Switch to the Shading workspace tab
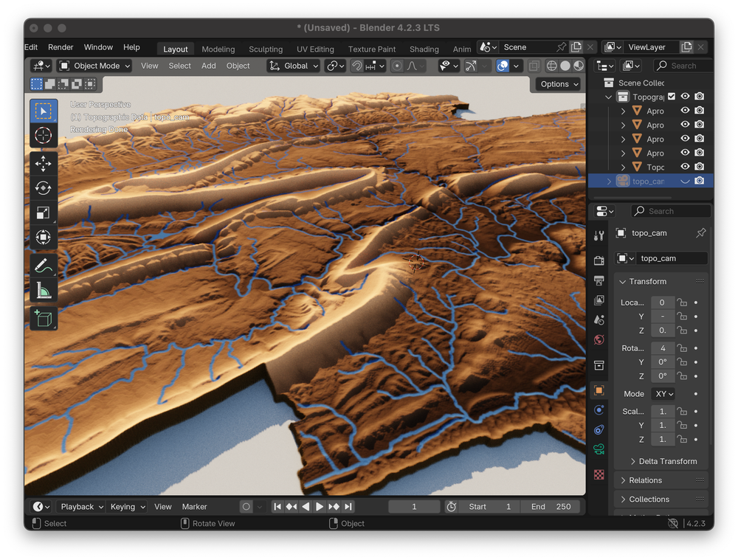This screenshot has width=738, height=560. (x=424, y=49)
